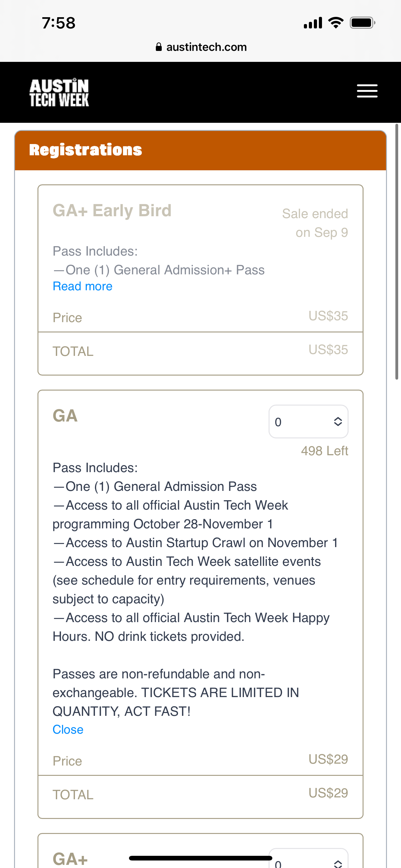Collapse GA pass details with Close link
The width and height of the screenshot is (401, 868).
pos(68,729)
